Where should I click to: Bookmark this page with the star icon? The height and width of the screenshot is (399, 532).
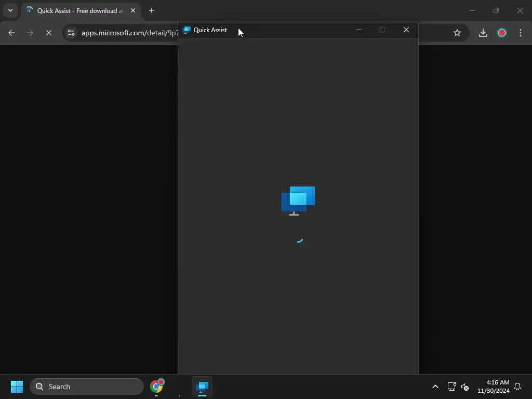coord(457,33)
